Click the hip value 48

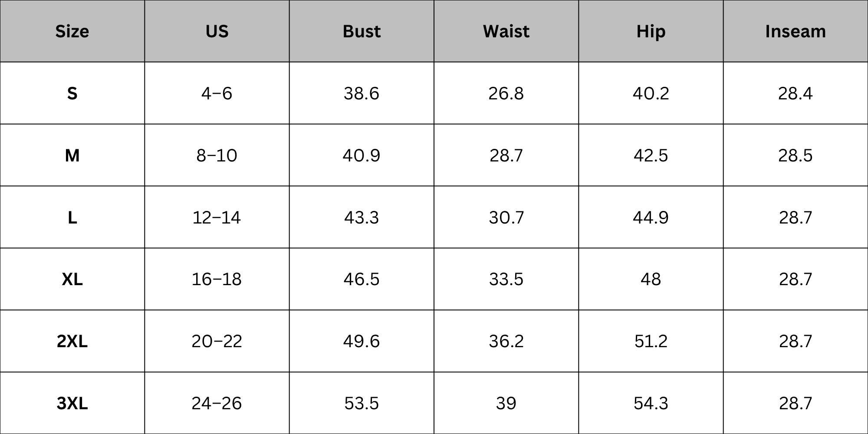(x=651, y=279)
